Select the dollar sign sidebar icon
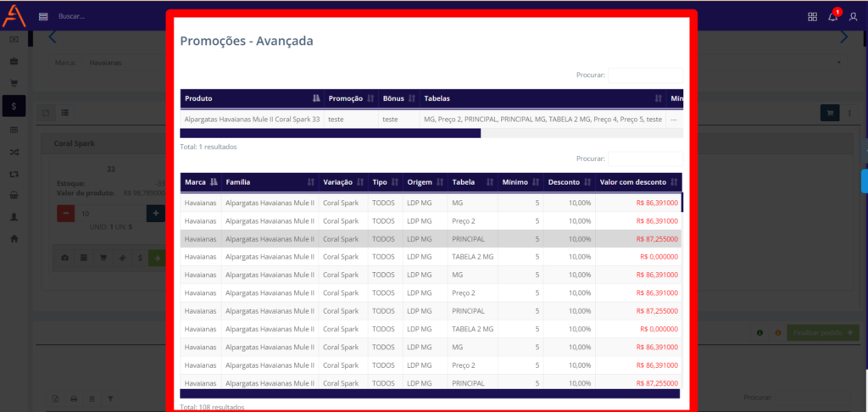 (x=14, y=106)
